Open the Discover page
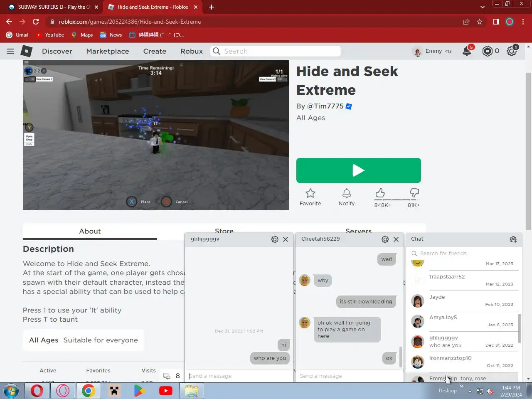 tap(57, 51)
